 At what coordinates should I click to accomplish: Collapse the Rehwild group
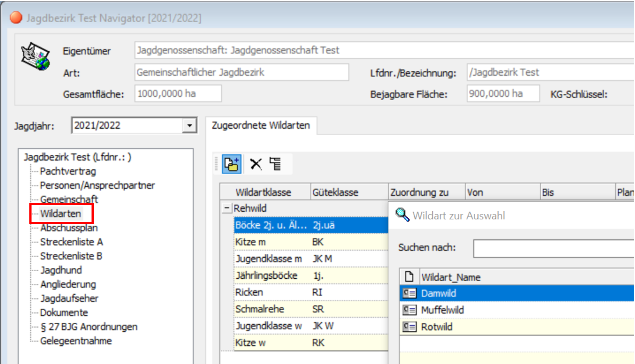(x=226, y=209)
